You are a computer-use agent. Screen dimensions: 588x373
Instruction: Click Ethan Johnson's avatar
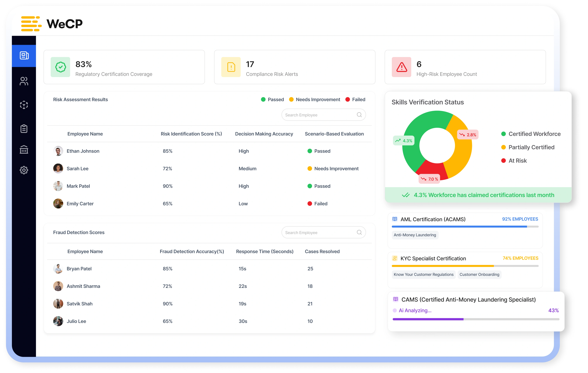58,151
